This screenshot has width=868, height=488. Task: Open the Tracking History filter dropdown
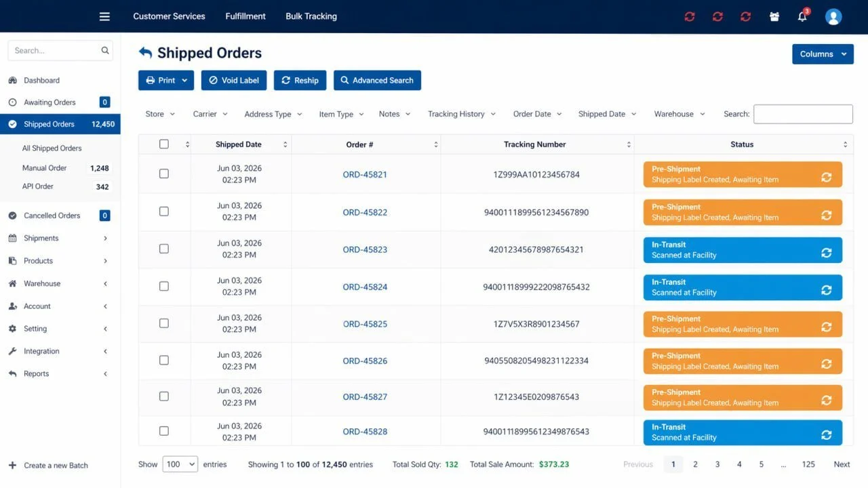[x=461, y=114]
